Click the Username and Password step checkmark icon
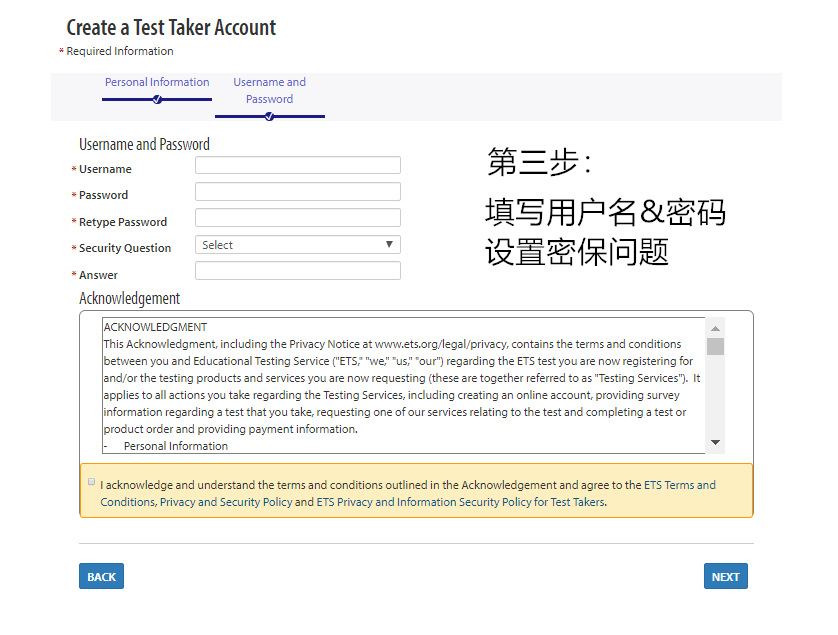The width and height of the screenshot is (838, 635). point(269,117)
